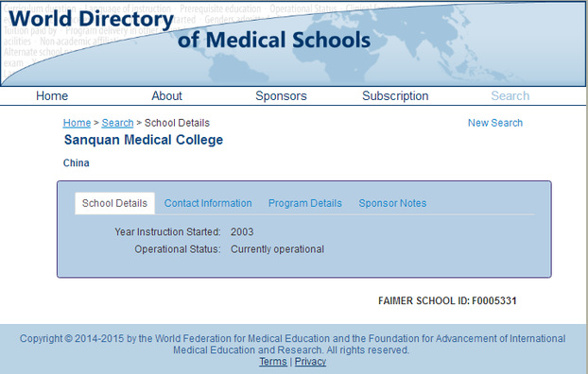Click the Sanquan Medical College heading
Viewport: 588px width, 374px height.
pos(144,140)
